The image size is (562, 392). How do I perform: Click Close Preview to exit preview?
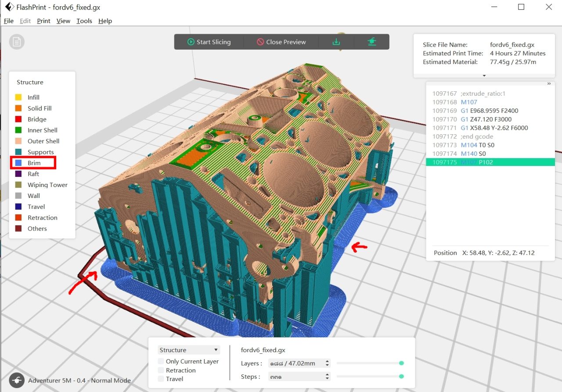(282, 42)
